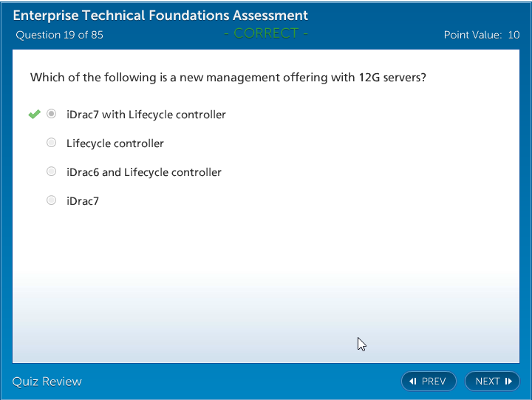Select the "iDrac7 with Lifecycle controller" radio button
This screenshot has height=400, width=532.
coord(51,114)
